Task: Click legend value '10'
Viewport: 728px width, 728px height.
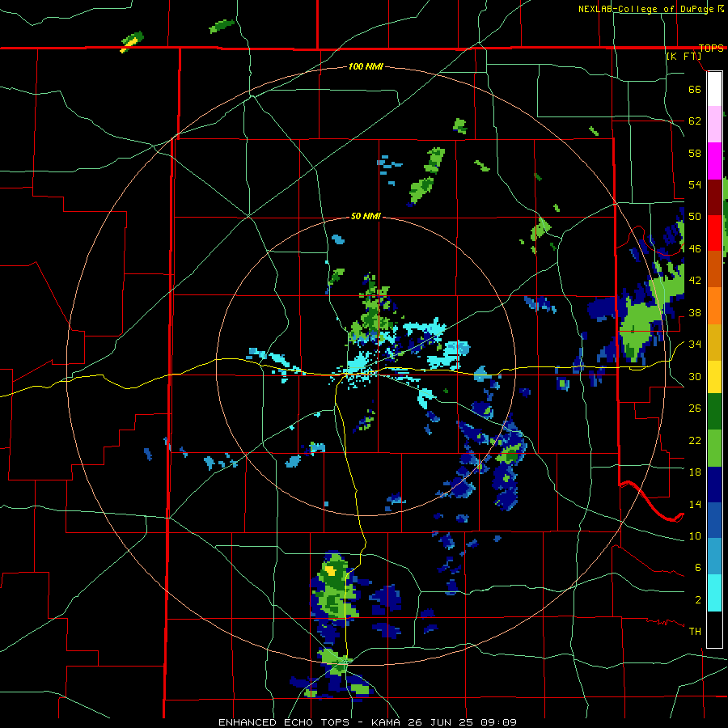Action: (x=695, y=535)
